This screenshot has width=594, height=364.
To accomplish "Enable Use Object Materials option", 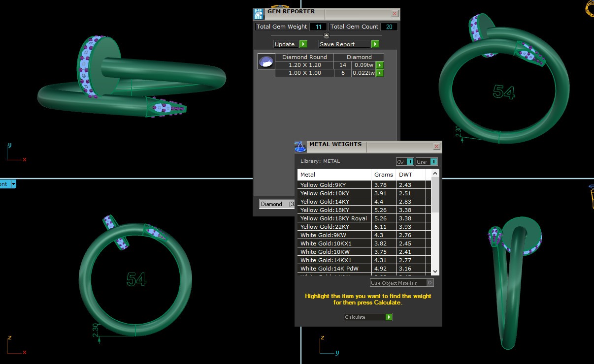I will 429,283.
